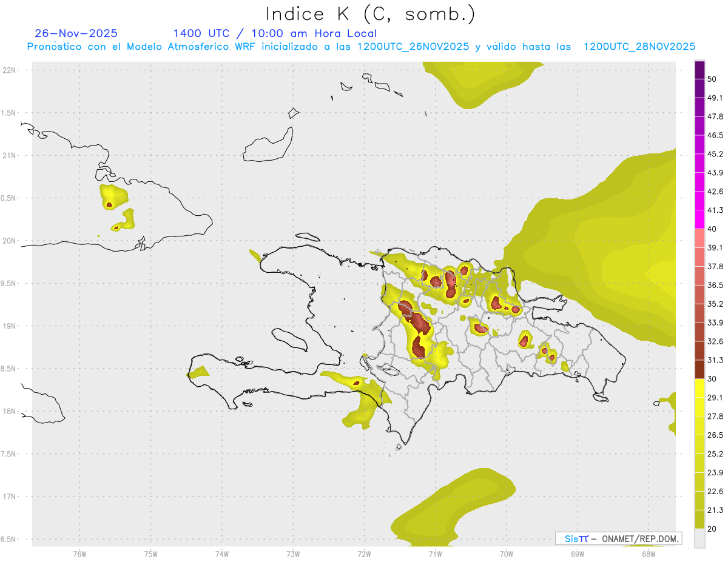Select the colorbar value "23.9"
This screenshot has height=562, width=728.
click(x=715, y=473)
